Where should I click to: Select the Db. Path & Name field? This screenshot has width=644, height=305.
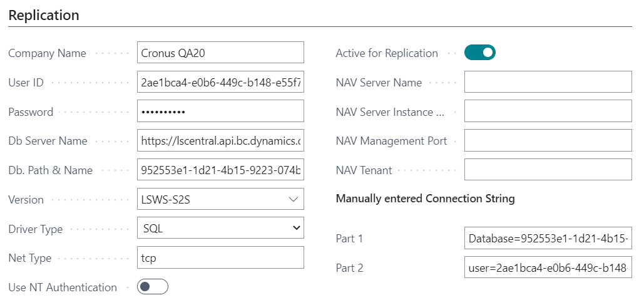tap(220, 170)
